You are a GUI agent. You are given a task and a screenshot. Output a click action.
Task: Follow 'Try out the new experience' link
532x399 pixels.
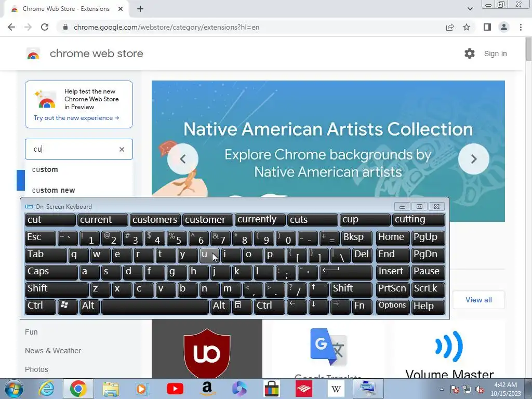tap(76, 118)
